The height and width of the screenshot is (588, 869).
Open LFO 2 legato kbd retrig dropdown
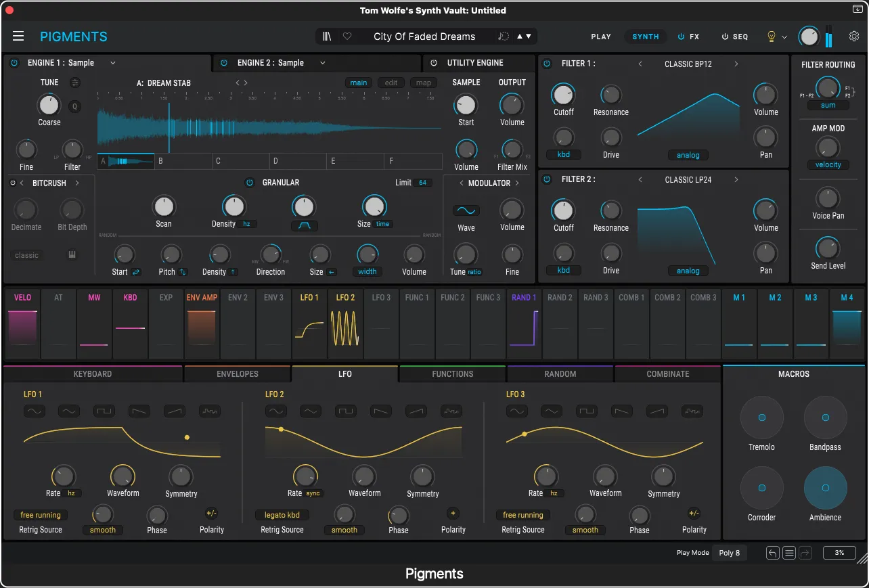282,515
